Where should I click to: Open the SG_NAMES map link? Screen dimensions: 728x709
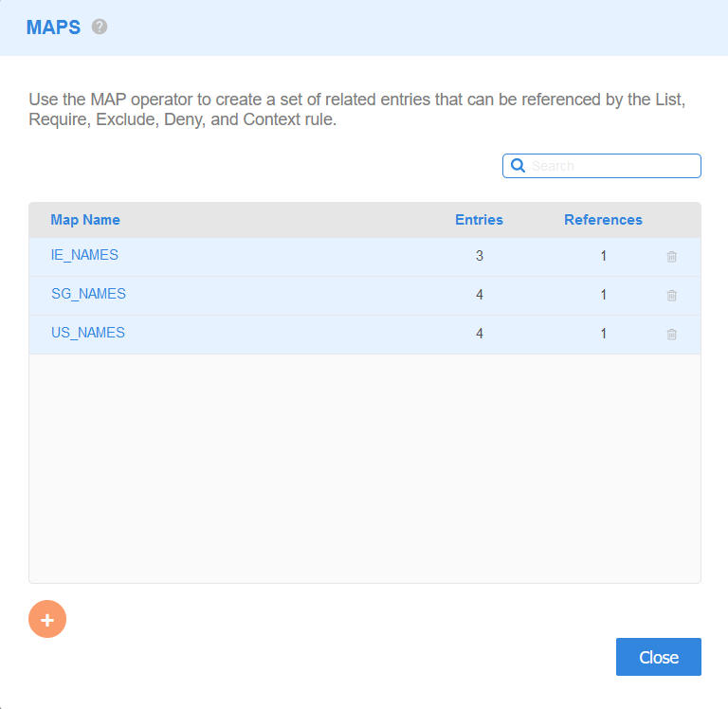coord(88,294)
